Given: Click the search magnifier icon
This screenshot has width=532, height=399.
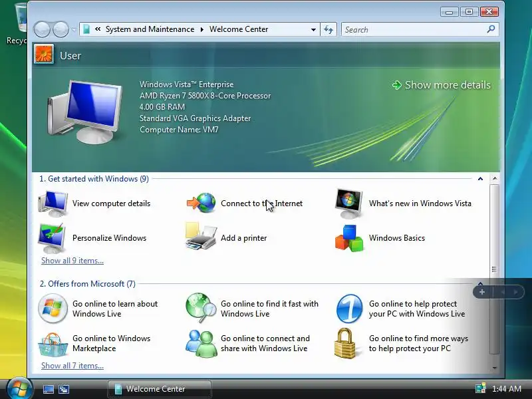Looking at the screenshot, I should click(491, 29).
